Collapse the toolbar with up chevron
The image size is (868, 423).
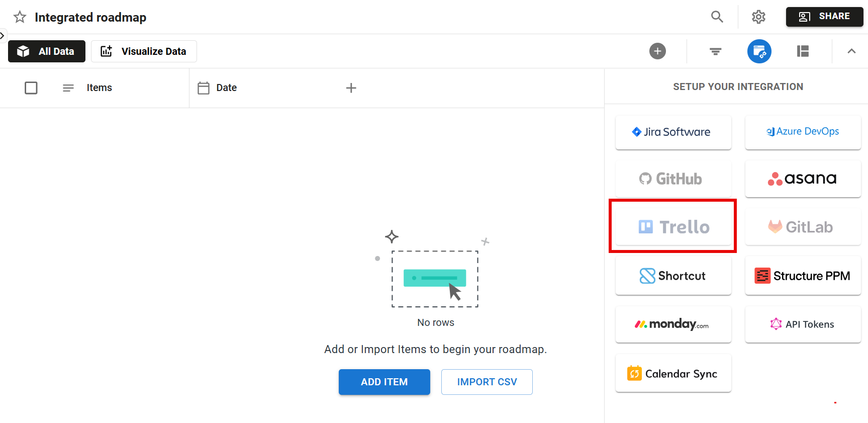(851, 51)
